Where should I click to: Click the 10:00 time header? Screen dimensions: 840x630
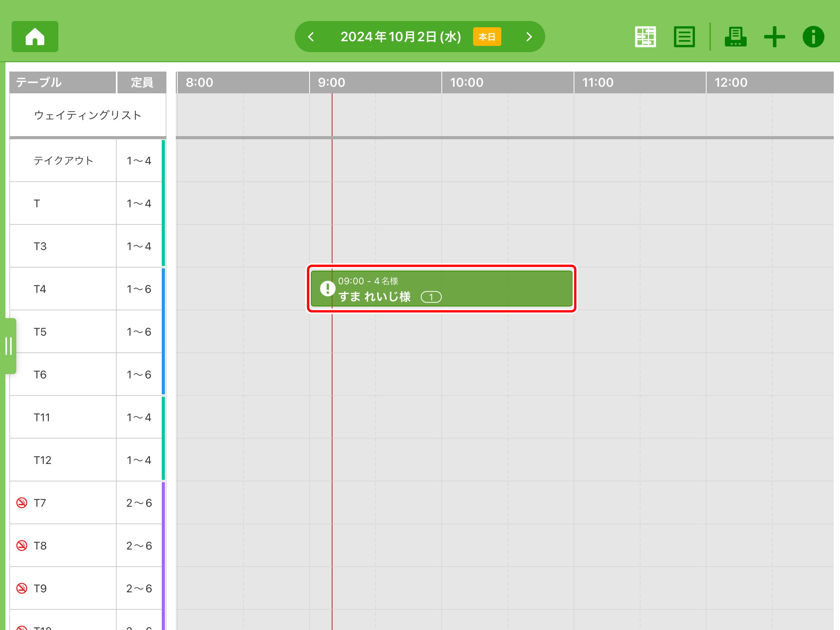(467, 82)
